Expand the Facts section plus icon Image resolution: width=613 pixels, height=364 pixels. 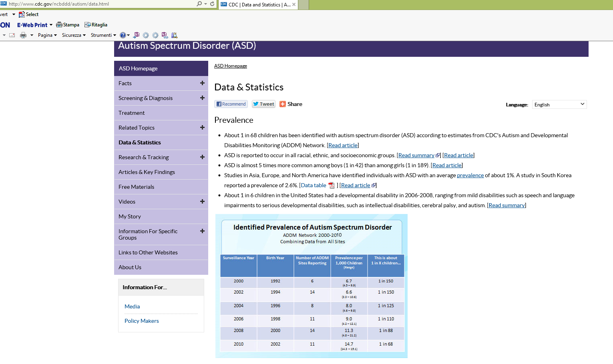pos(202,83)
